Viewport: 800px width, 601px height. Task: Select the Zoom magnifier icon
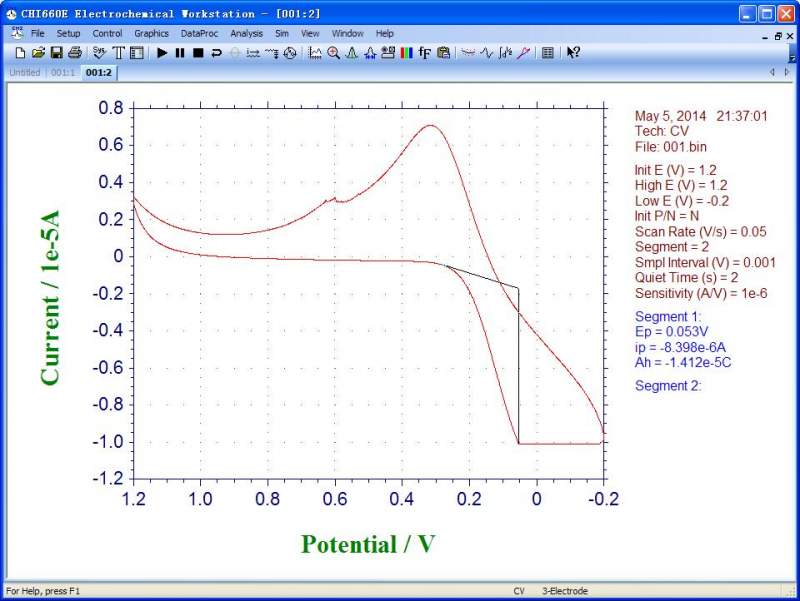pyautogui.click(x=334, y=53)
